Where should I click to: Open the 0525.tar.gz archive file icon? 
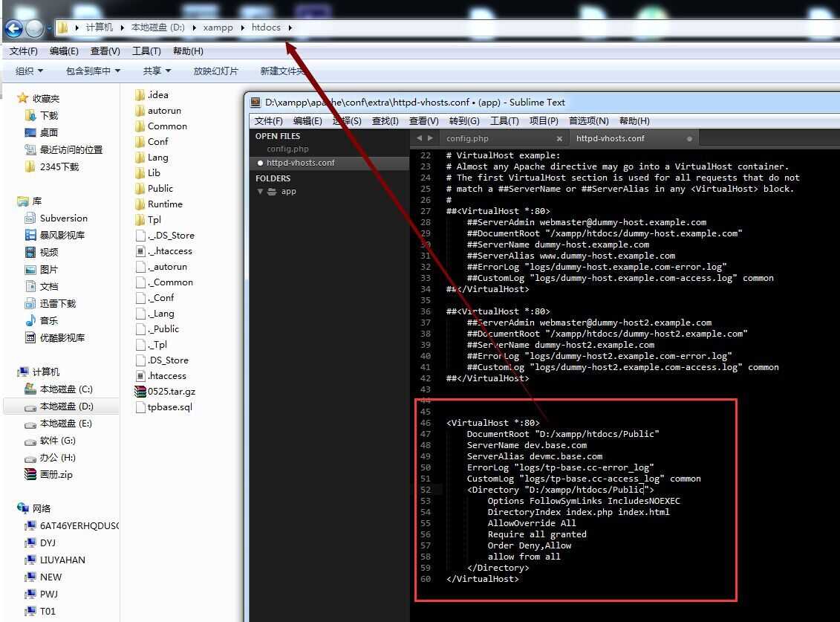[140, 392]
